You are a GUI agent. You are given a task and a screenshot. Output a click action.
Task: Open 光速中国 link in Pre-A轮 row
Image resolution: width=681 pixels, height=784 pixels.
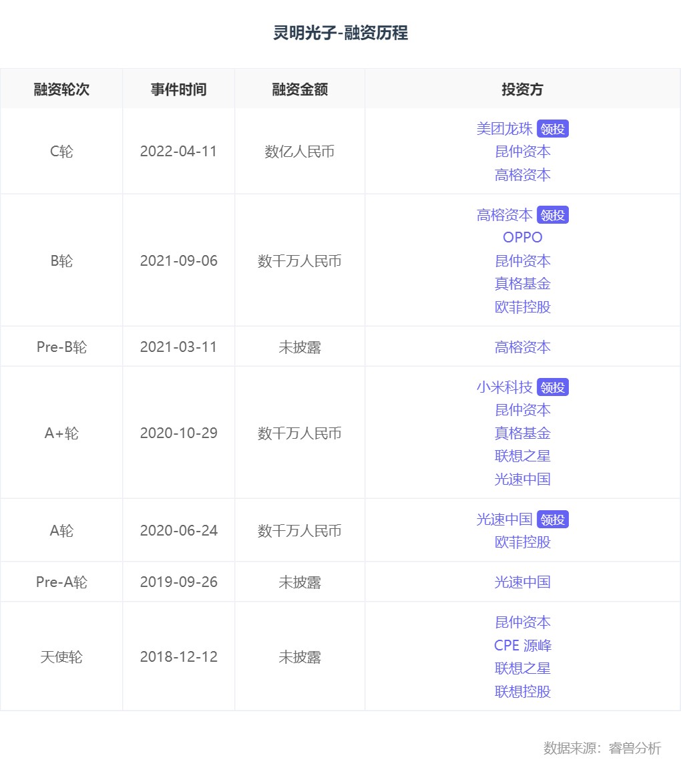coord(523,582)
